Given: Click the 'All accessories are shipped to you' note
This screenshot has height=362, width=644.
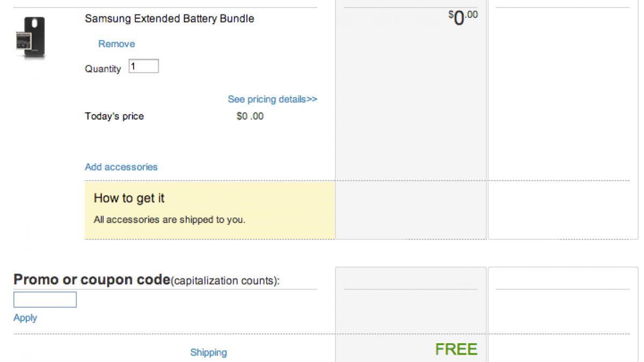Looking at the screenshot, I should tap(169, 219).
